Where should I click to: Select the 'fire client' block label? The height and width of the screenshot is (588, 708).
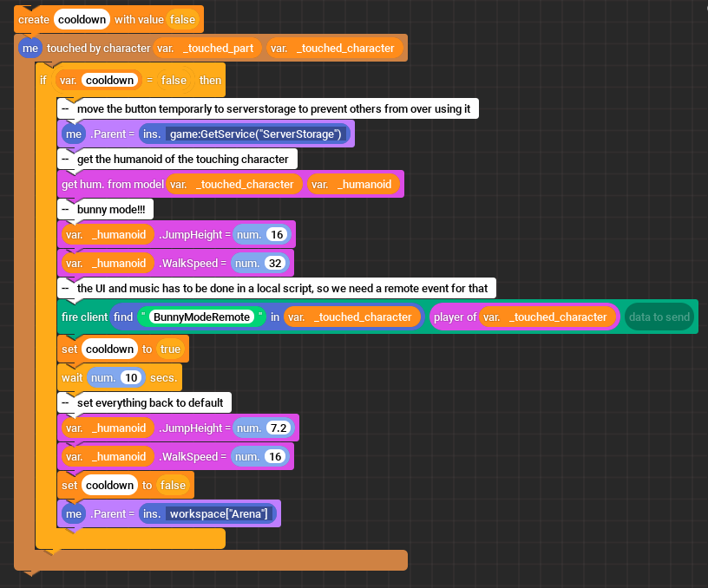point(84,317)
